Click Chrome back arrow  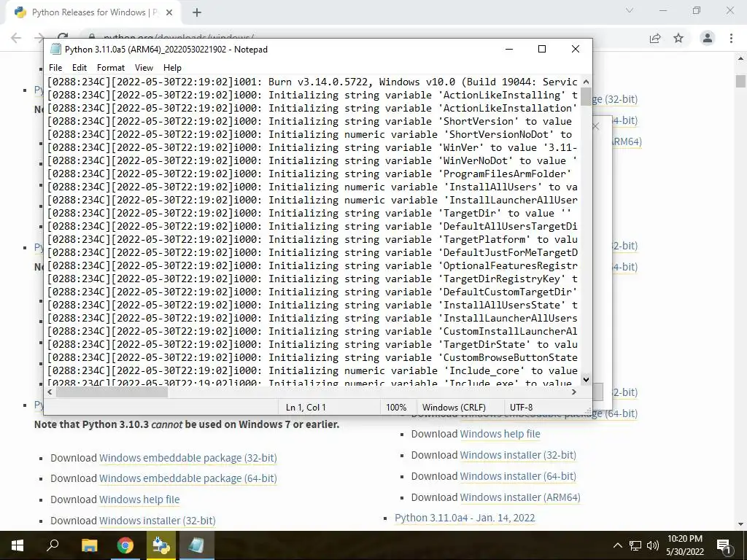pyautogui.click(x=16, y=38)
